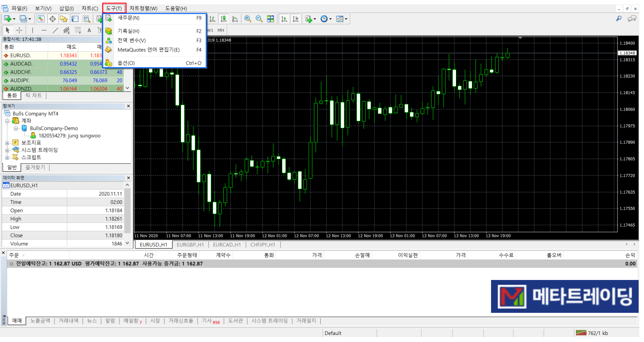Image resolution: width=644 pixels, height=342 pixels.
Task: Expand the 스크립트 tree node
Action: pos(7,158)
